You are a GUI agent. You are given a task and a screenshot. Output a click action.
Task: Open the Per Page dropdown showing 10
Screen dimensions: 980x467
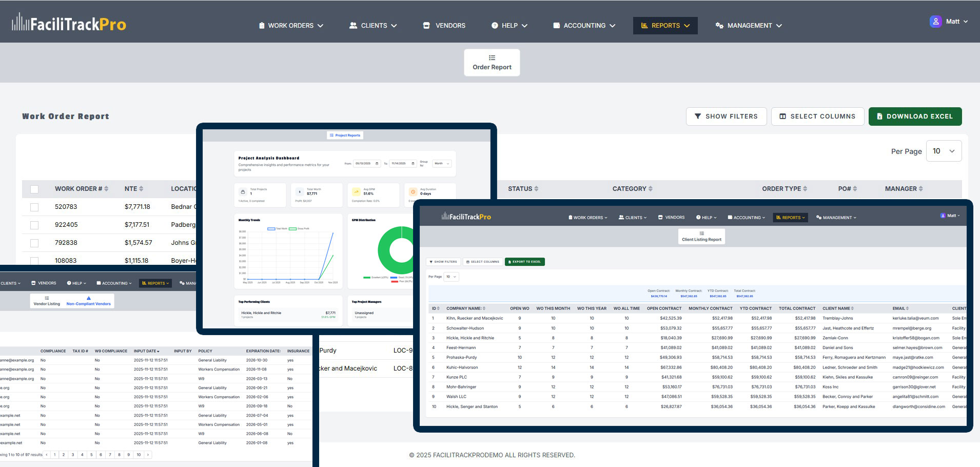tap(944, 151)
